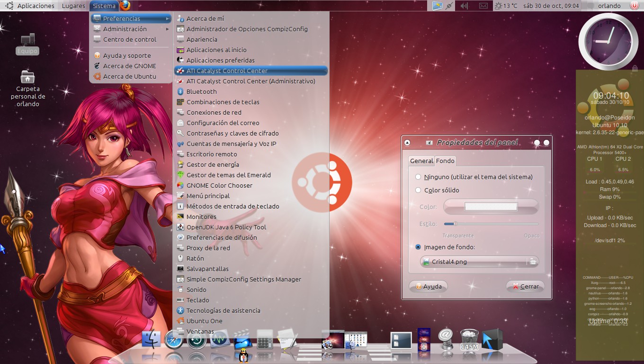Open Administrador de Opciones CompizConfig
The width and height of the screenshot is (644, 364).
pyautogui.click(x=251, y=29)
